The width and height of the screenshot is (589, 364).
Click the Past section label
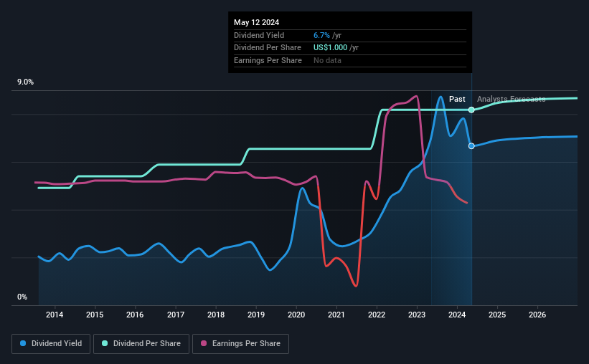(x=457, y=99)
